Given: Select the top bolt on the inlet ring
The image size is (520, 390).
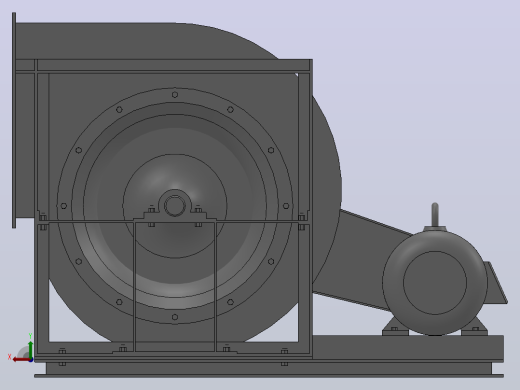Looking at the screenshot, I should click(x=175, y=95).
